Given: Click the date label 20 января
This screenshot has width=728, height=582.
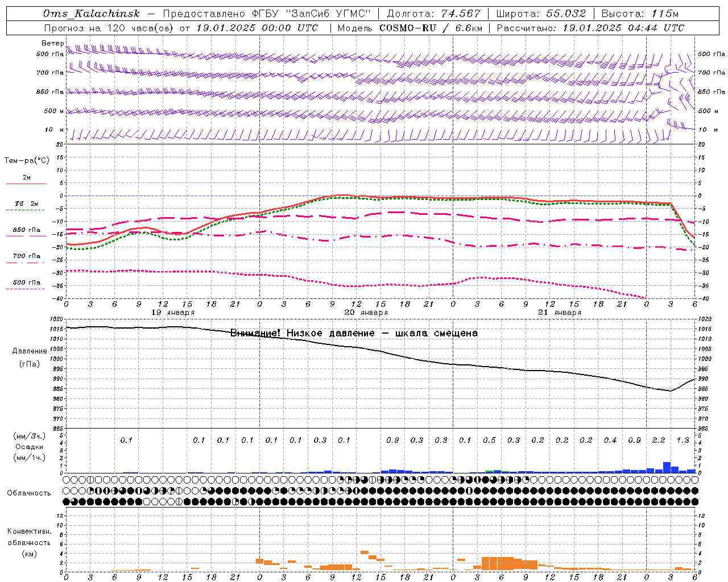Looking at the screenshot, I should point(366,313).
